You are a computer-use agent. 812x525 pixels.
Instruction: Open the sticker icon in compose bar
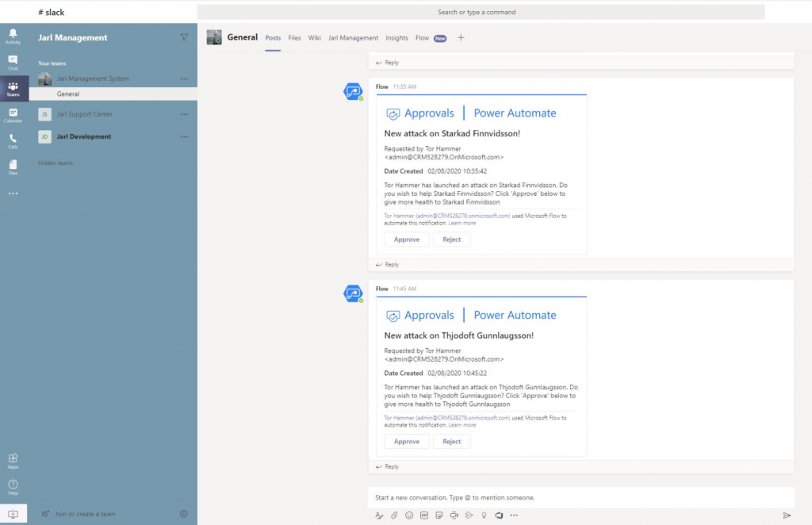click(x=439, y=515)
